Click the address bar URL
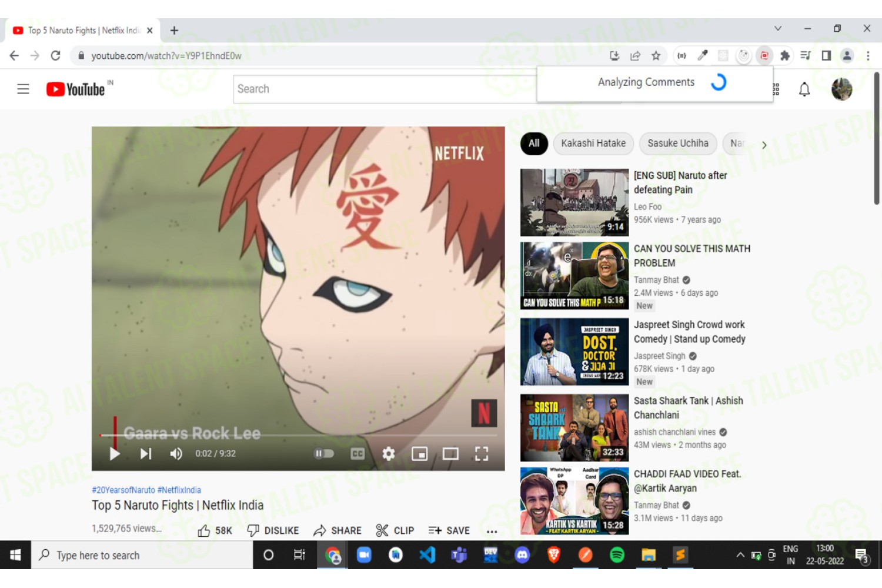This screenshot has height=588, width=882. (166, 56)
